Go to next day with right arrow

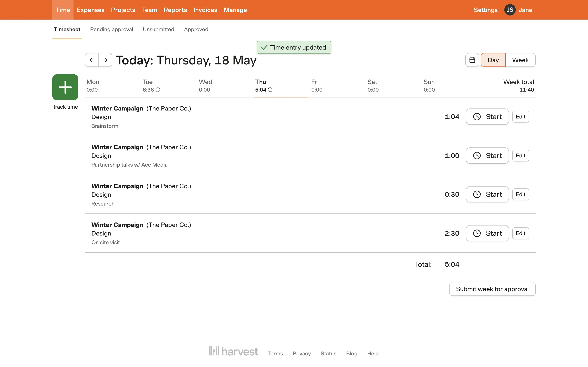(x=105, y=60)
